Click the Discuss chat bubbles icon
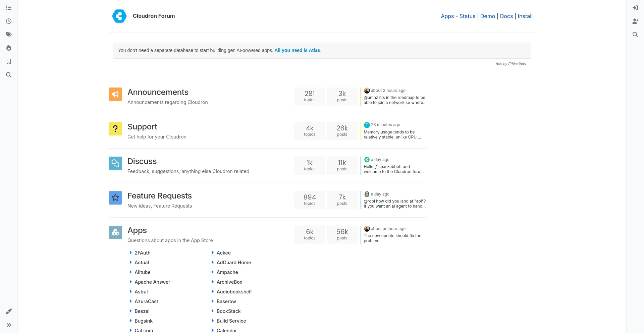This screenshot has width=644, height=333. coord(115,163)
